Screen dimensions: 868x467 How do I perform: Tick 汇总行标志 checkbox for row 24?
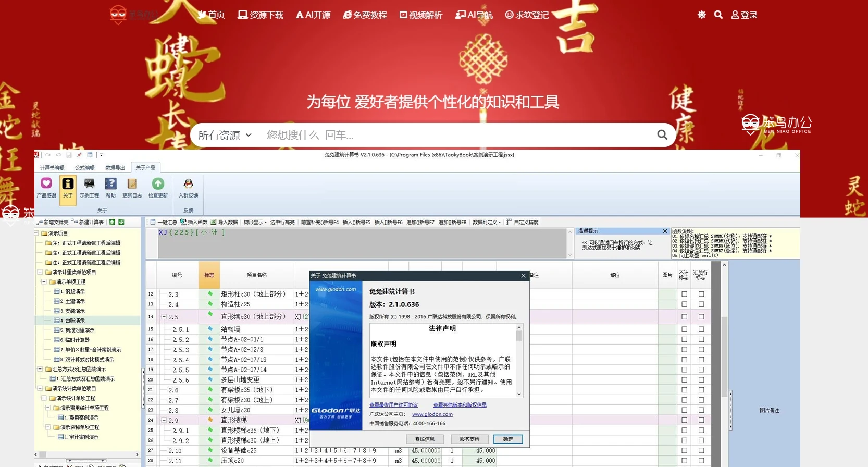point(701,420)
